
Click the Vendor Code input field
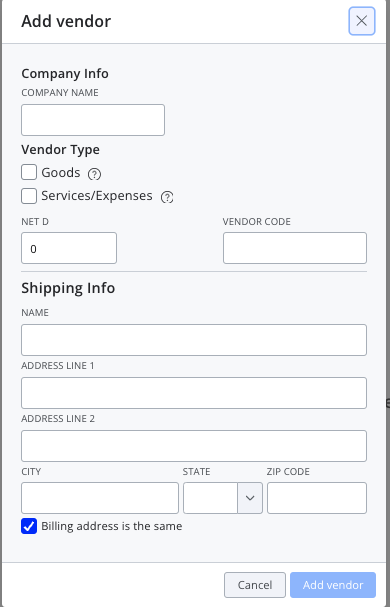(x=295, y=248)
